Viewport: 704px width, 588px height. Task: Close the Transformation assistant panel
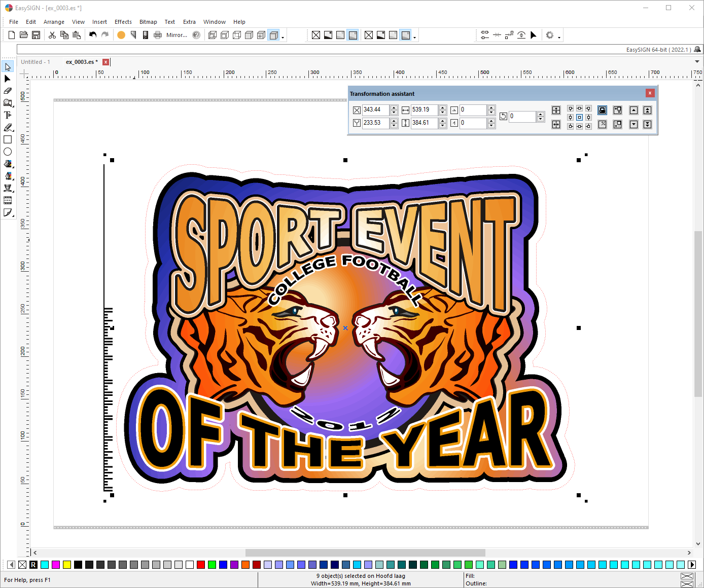650,93
